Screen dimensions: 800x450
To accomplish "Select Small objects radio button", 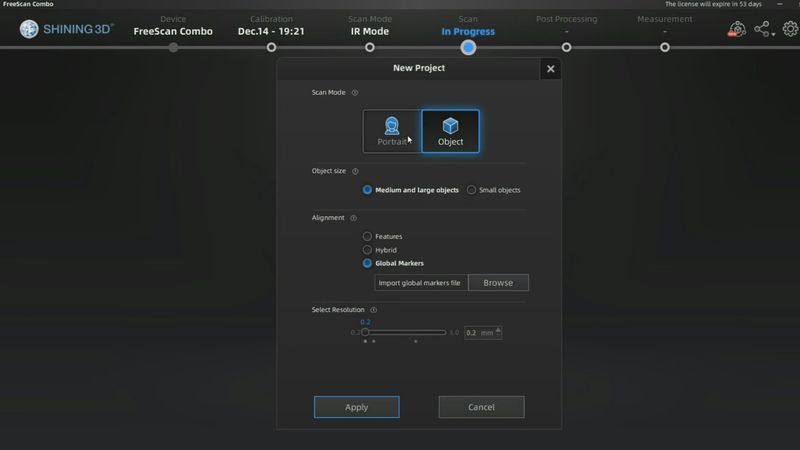I will click(472, 190).
